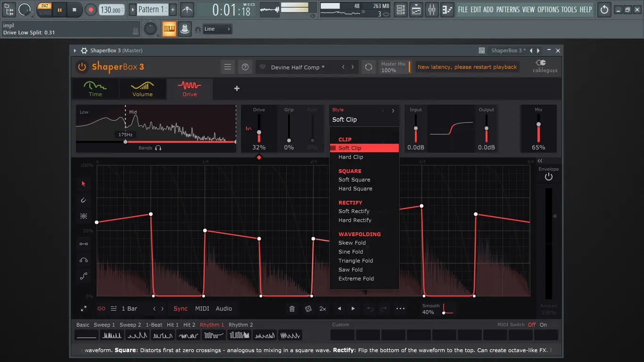Shift the wave right with the arrow
Viewport: 644px width, 362px height.
[x=353, y=309]
